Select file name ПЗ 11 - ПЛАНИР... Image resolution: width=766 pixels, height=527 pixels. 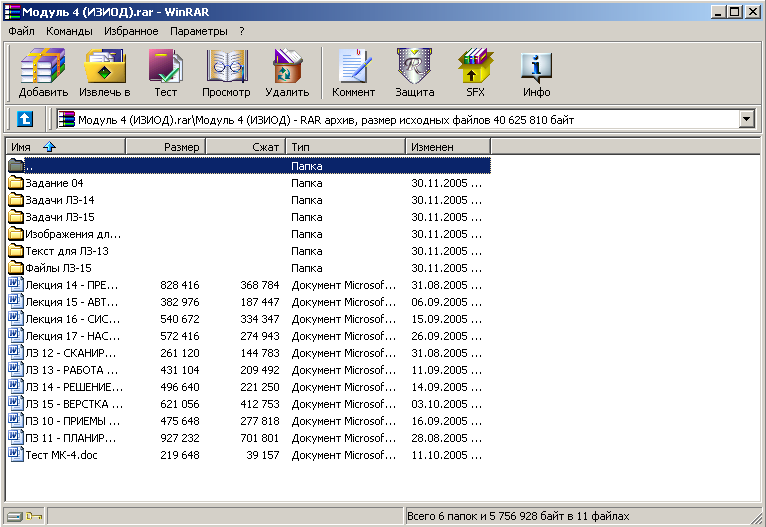pyautogui.click(x=71, y=438)
